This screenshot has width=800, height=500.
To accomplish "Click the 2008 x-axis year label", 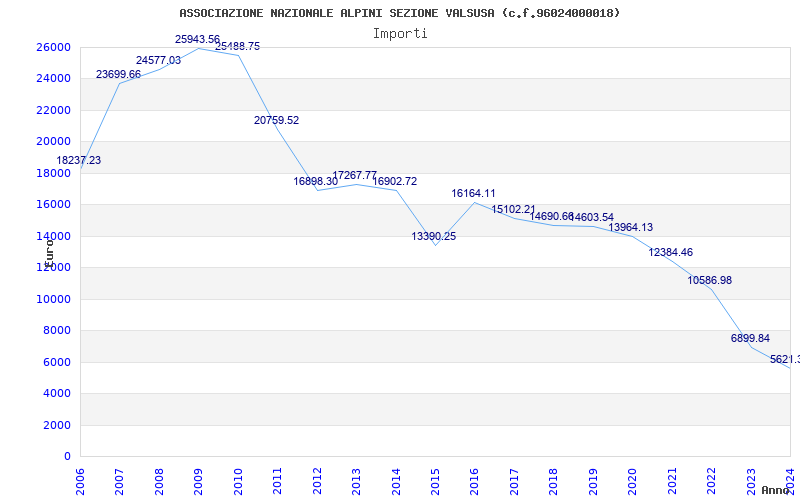I will point(159,481).
